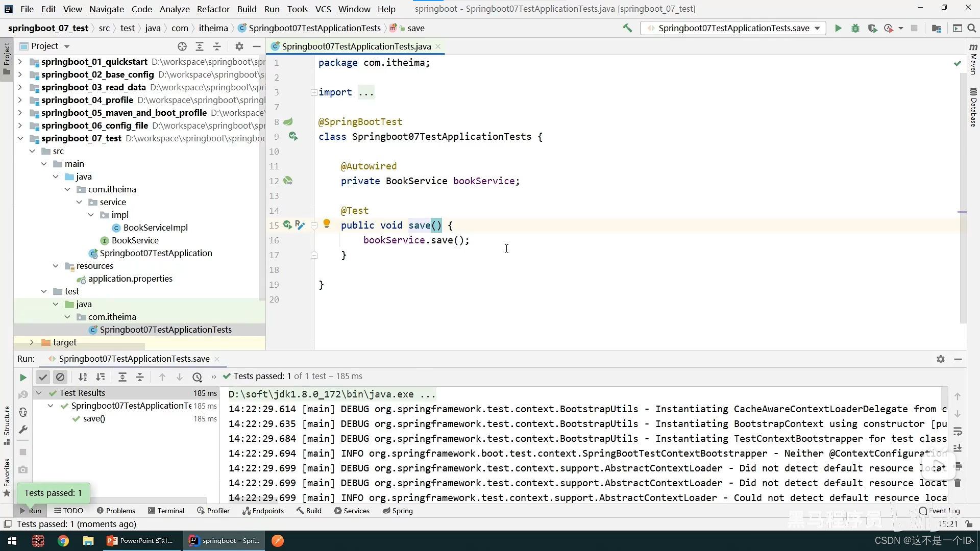Collapse the springboot_07_test module node
Image resolution: width=980 pixels, height=551 pixels.
[20, 138]
